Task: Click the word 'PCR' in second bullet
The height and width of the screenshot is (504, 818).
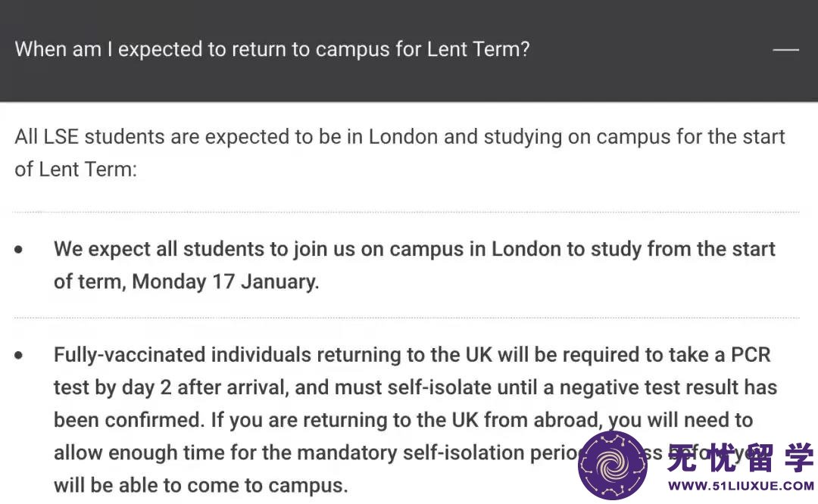Action: click(x=750, y=355)
